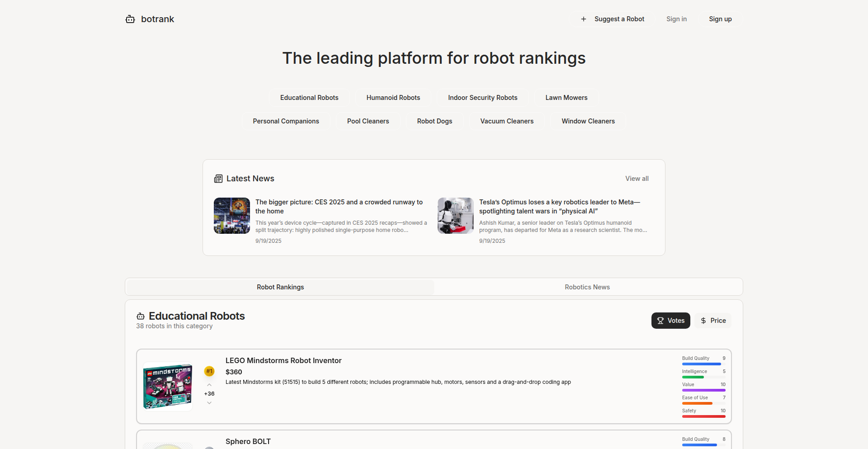Click LEGO Mindstorms Safety rating bar
868x449 pixels.
point(704,416)
